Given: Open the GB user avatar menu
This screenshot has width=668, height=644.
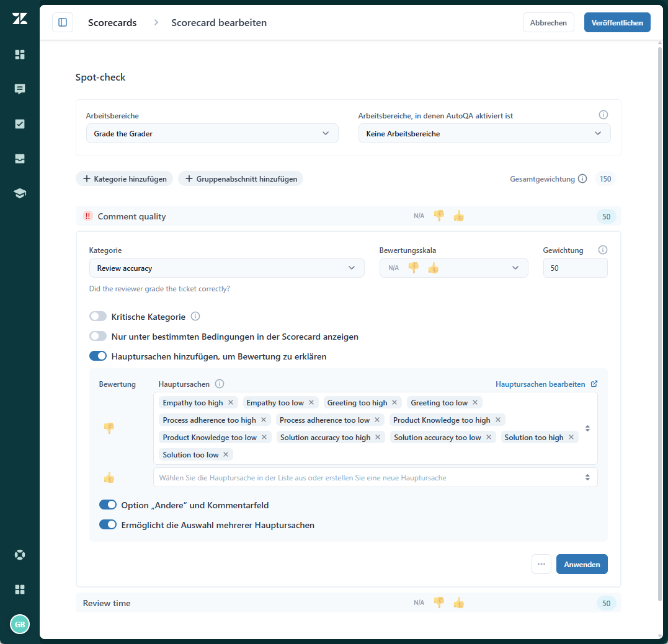Looking at the screenshot, I should click(20, 624).
